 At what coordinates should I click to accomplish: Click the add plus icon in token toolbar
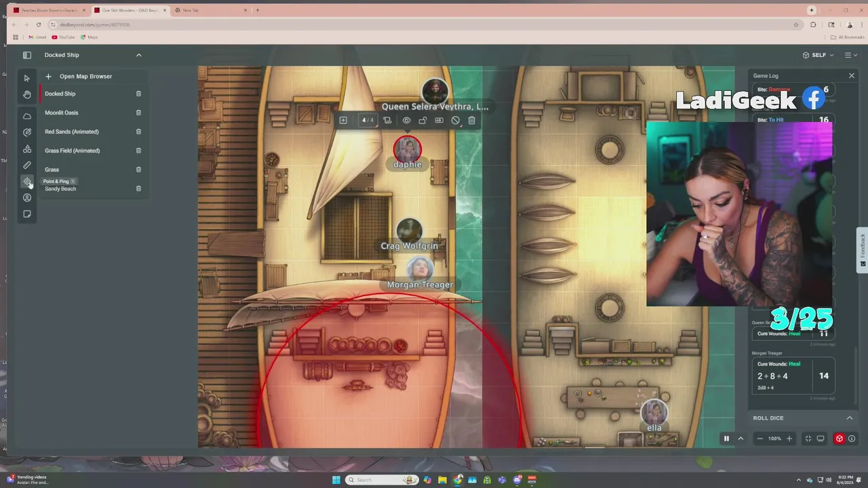(x=343, y=120)
